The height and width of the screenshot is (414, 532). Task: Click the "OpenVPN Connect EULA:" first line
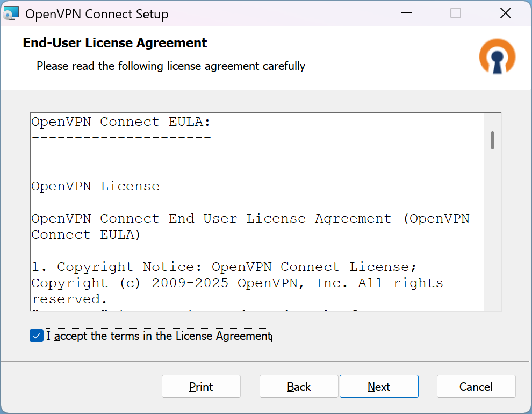(x=121, y=122)
